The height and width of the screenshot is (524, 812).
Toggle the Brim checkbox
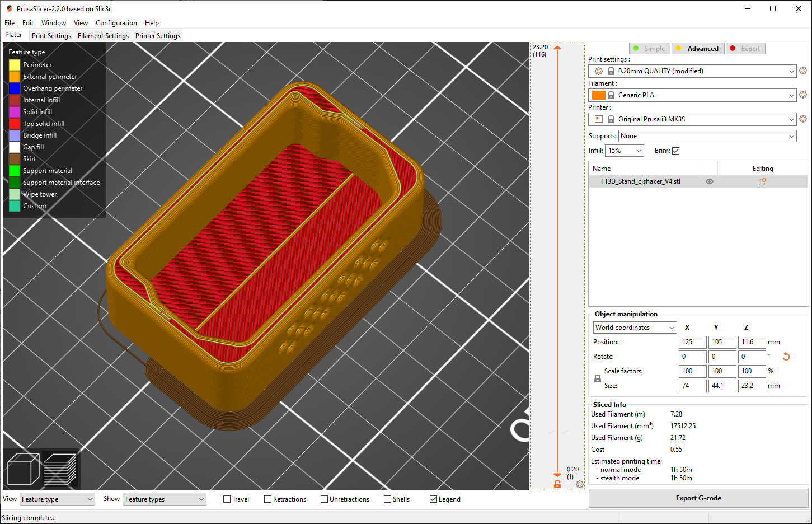pos(675,151)
